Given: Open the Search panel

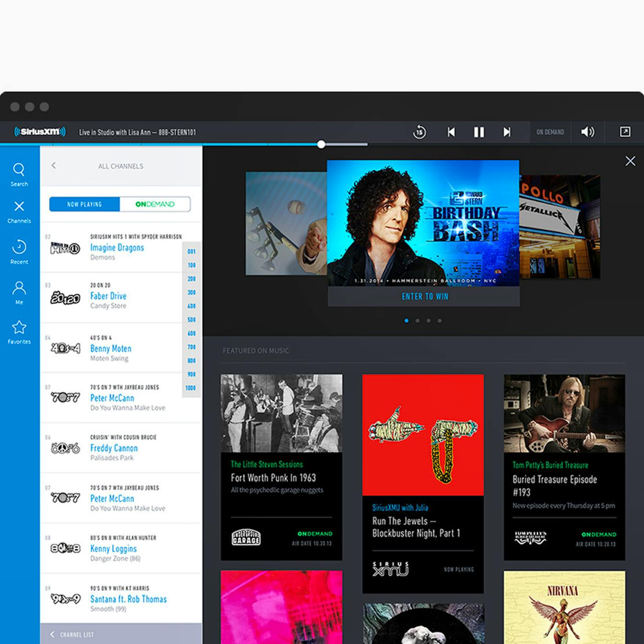Looking at the screenshot, I should (x=19, y=169).
